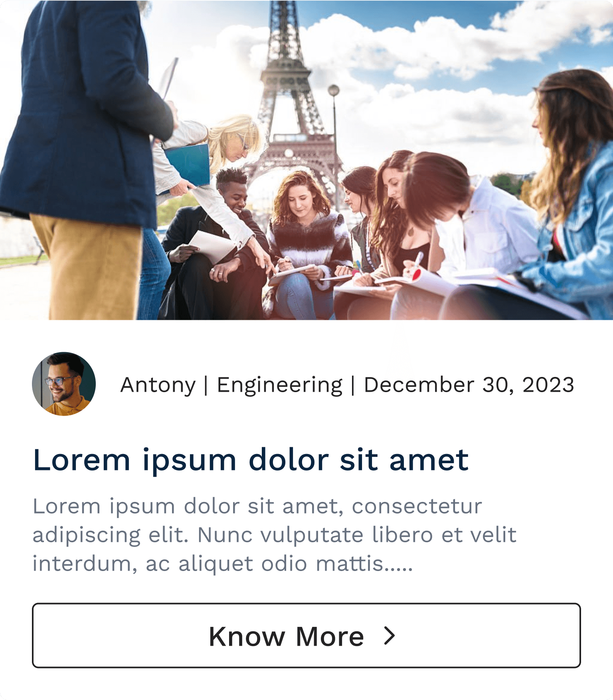Open the Lorem ipsum dolor sit amet headline

pyautogui.click(x=251, y=460)
